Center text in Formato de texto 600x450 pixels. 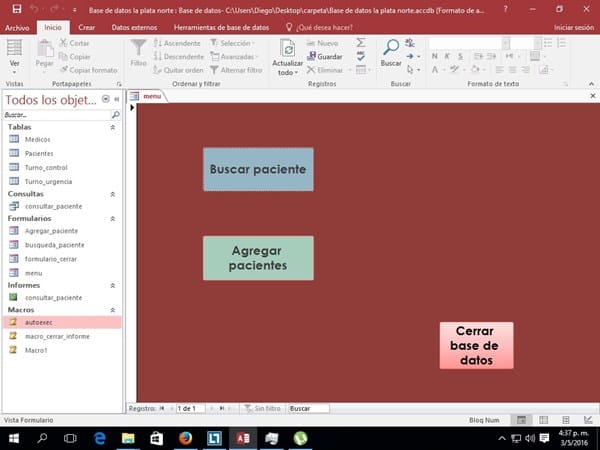pyautogui.click(x=512, y=70)
